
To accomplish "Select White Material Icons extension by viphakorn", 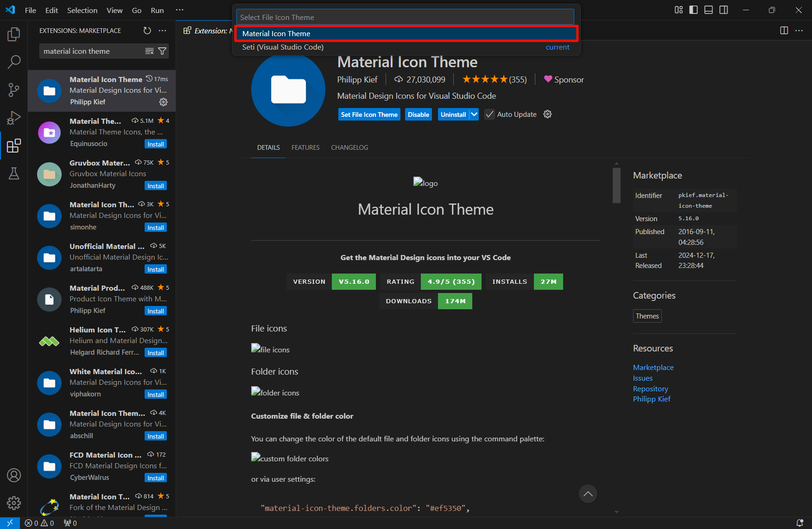I will [102, 383].
